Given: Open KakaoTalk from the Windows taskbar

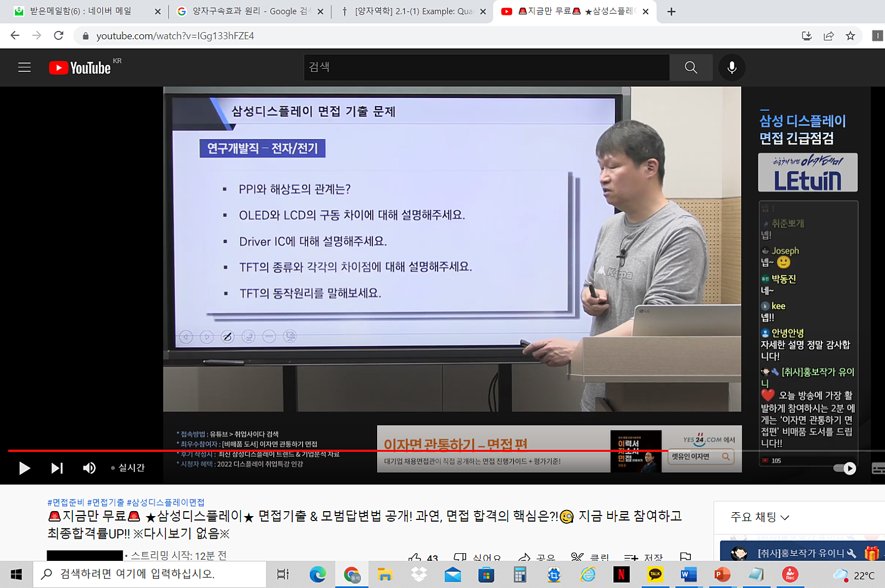Looking at the screenshot, I should click(x=655, y=575).
